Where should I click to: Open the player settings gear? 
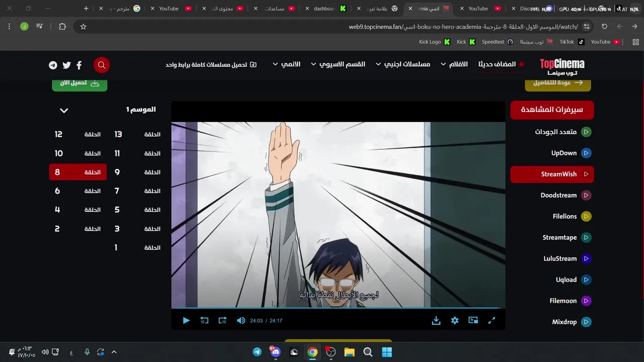(x=455, y=320)
